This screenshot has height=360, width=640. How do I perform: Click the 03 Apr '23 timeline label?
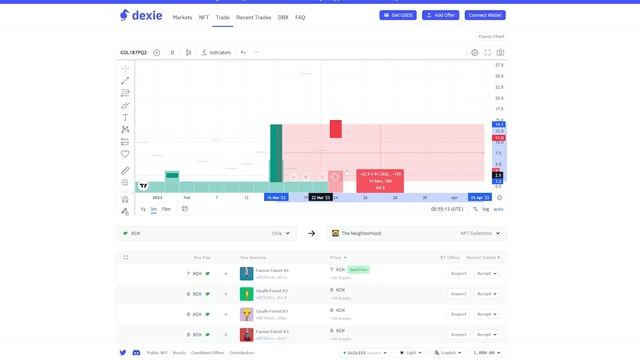480,198
